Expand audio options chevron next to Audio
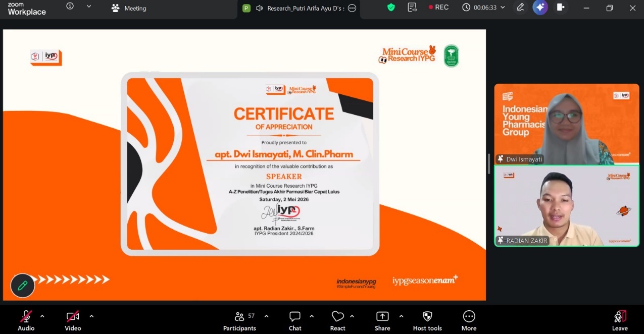The image size is (644, 334). coord(42,316)
